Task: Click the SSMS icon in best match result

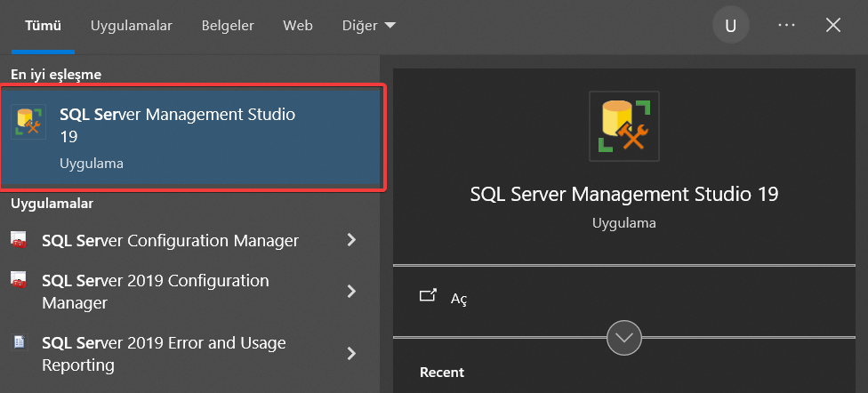Action: pyautogui.click(x=28, y=121)
